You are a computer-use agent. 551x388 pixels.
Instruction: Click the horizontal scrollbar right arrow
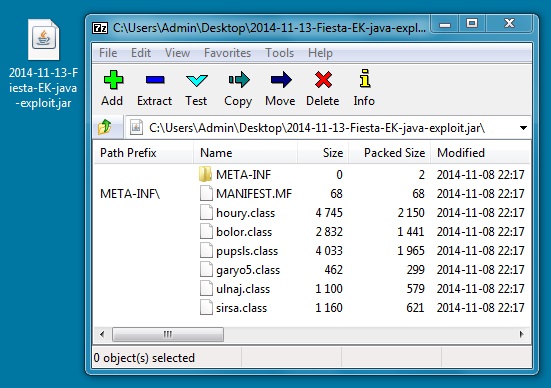[x=521, y=334]
